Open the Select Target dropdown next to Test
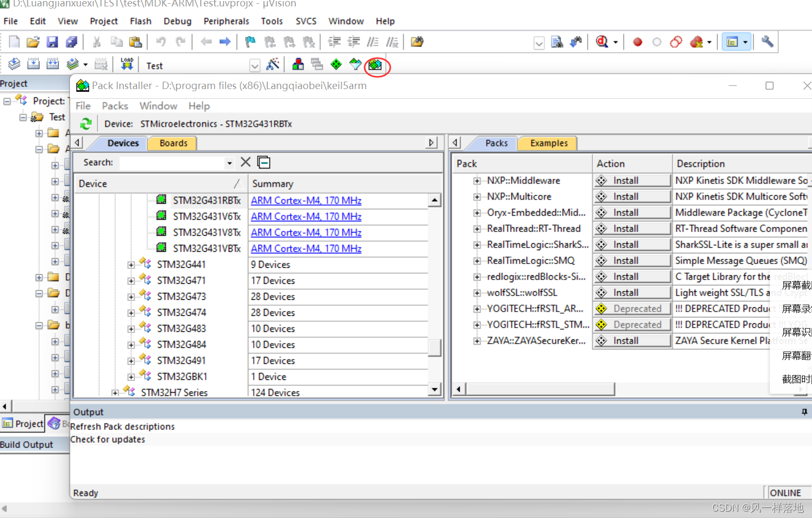The image size is (812, 518). 255,66
